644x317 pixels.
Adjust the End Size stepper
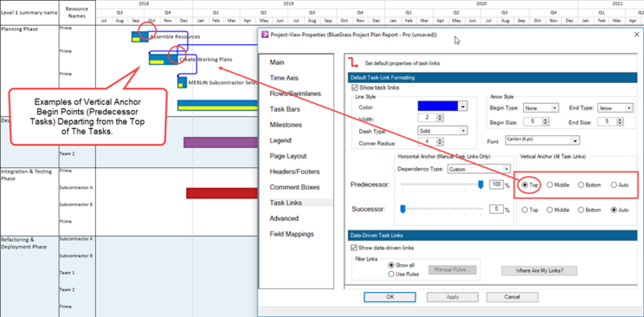621,122
